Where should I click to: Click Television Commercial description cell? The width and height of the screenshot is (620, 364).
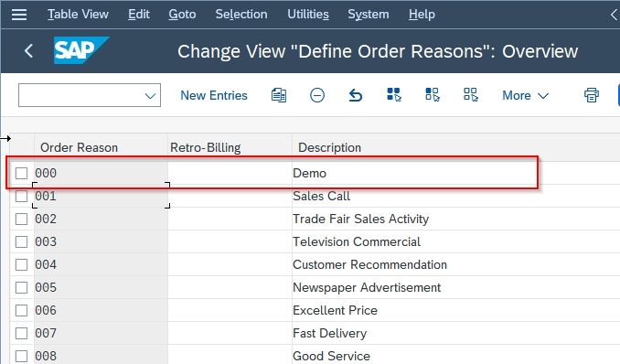pyautogui.click(x=456, y=241)
